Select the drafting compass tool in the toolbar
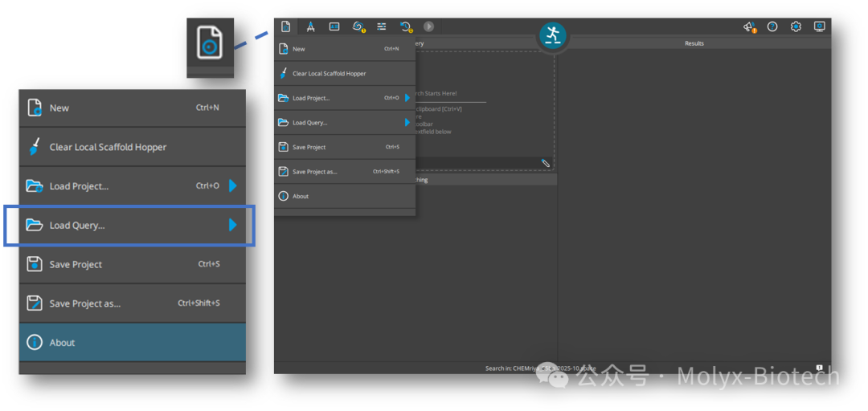868x411 pixels. click(x=310, y=26)
